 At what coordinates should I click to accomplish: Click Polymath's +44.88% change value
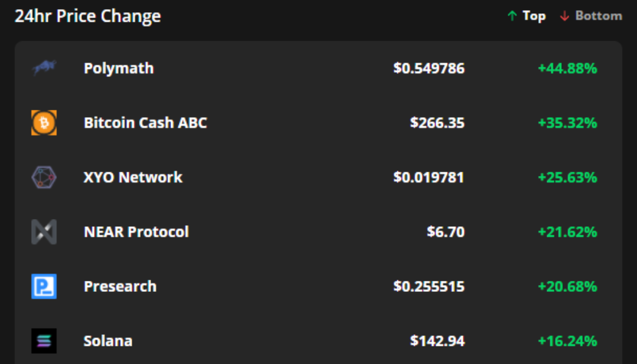click(567, 68)
